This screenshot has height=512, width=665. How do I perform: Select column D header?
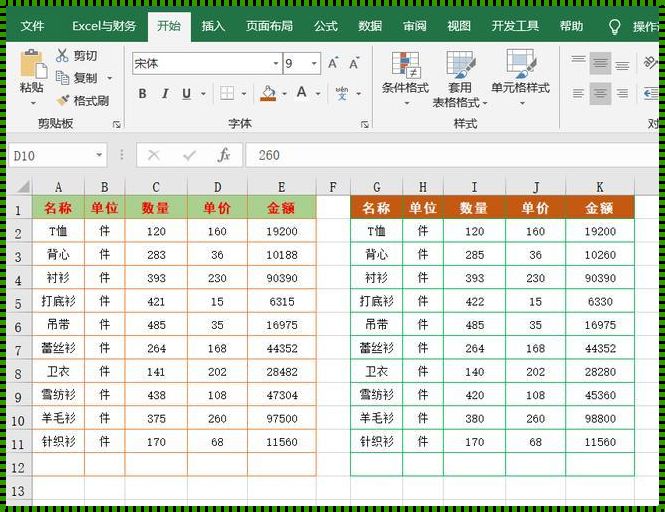217,187
